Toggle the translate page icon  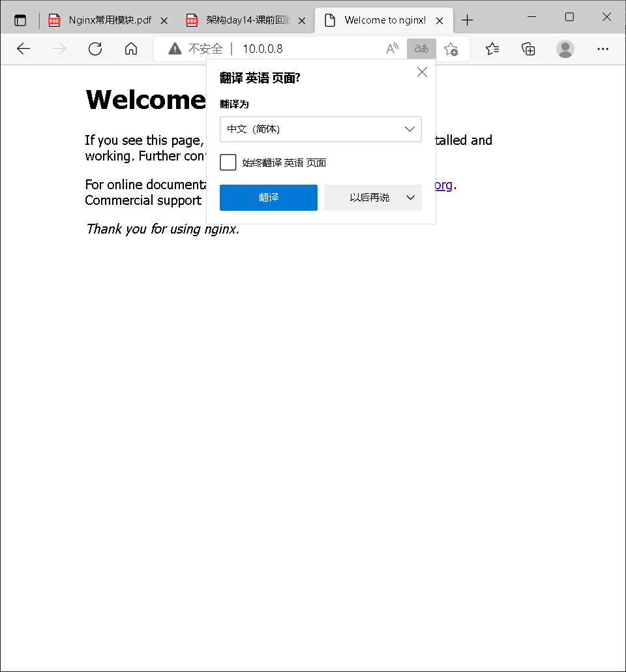point(421,49)
